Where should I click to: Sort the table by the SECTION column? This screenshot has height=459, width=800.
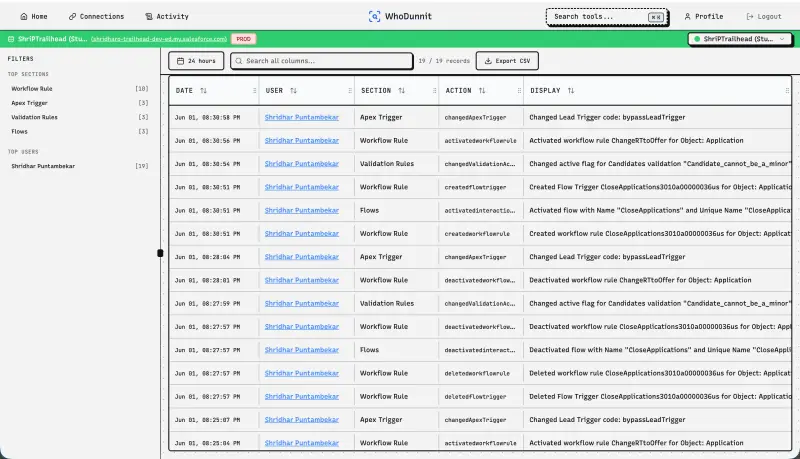(x=402, y=91)
